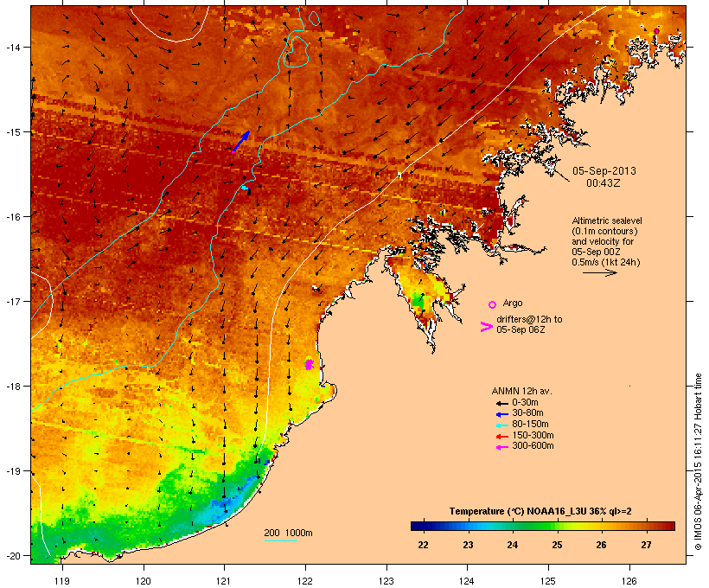
Task: Click the latitude label -20
Action: 12,556
